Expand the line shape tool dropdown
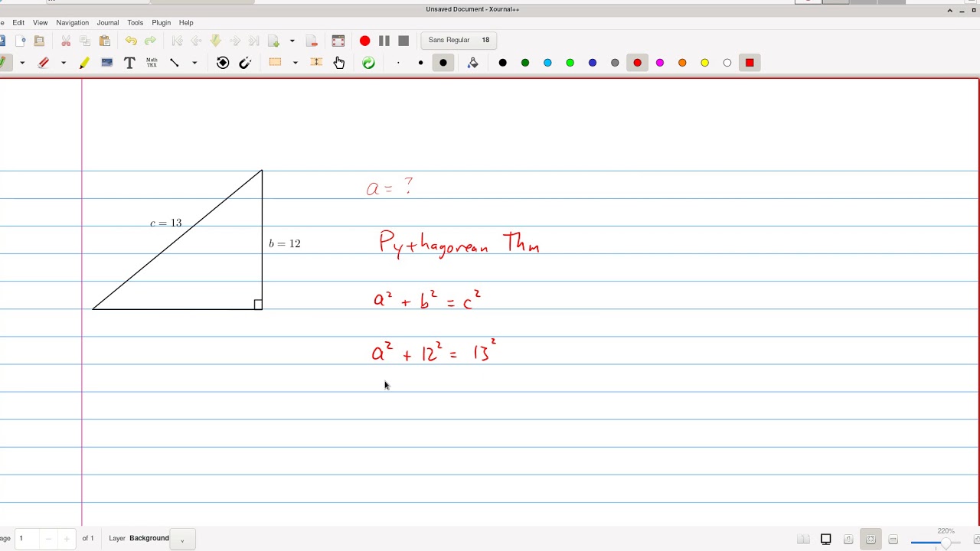The image size is (980, 551). tap(194, 63)
